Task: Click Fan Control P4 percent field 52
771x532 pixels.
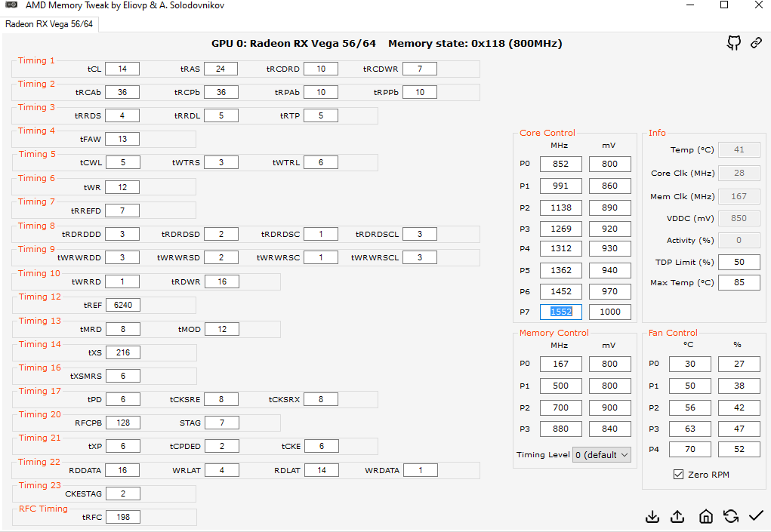Action: [739, 450]
